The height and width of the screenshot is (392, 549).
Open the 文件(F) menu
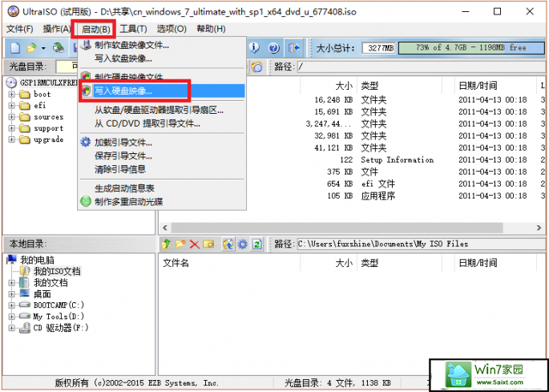pyautogui.click(x=20, y=29)
